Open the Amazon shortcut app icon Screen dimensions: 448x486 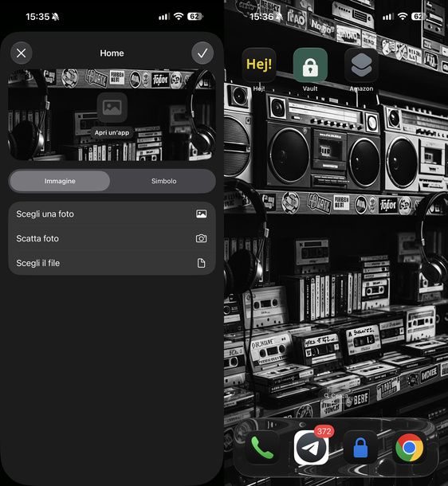click(361, 65)
